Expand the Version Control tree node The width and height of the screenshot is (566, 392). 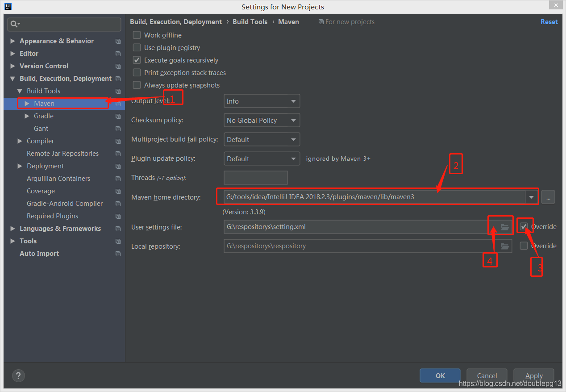tap(12, 66)
